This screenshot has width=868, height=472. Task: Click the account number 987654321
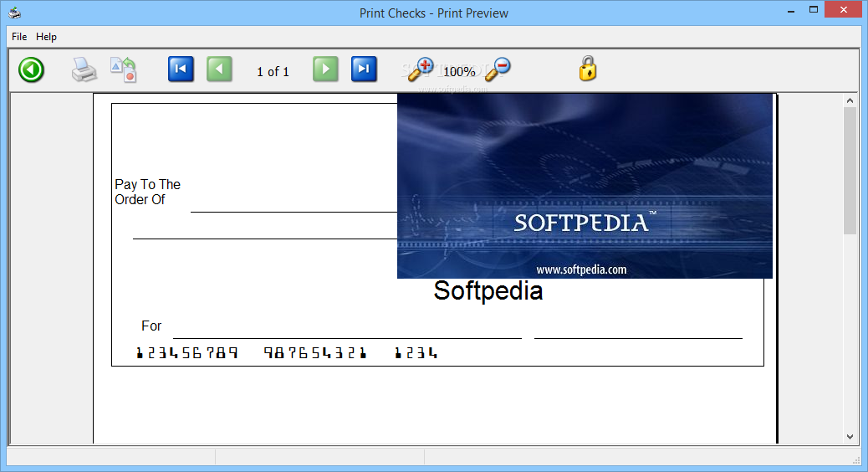tap(315, 353)
